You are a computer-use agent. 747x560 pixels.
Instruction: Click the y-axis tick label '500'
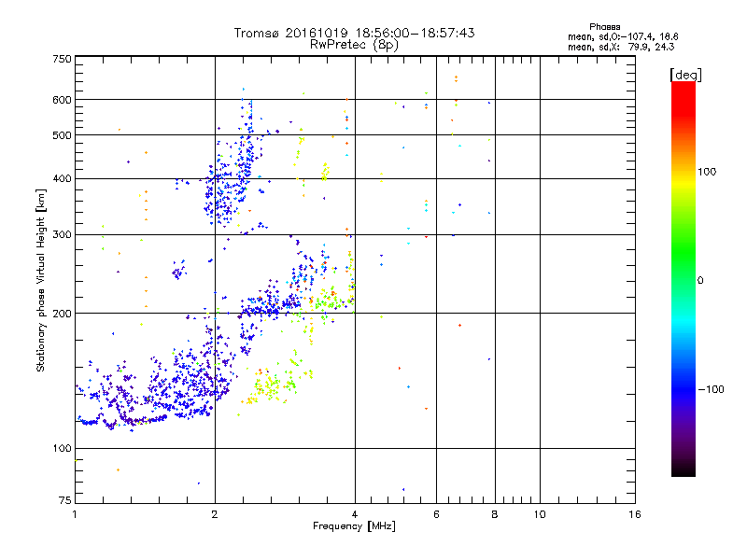click(62, 135)
